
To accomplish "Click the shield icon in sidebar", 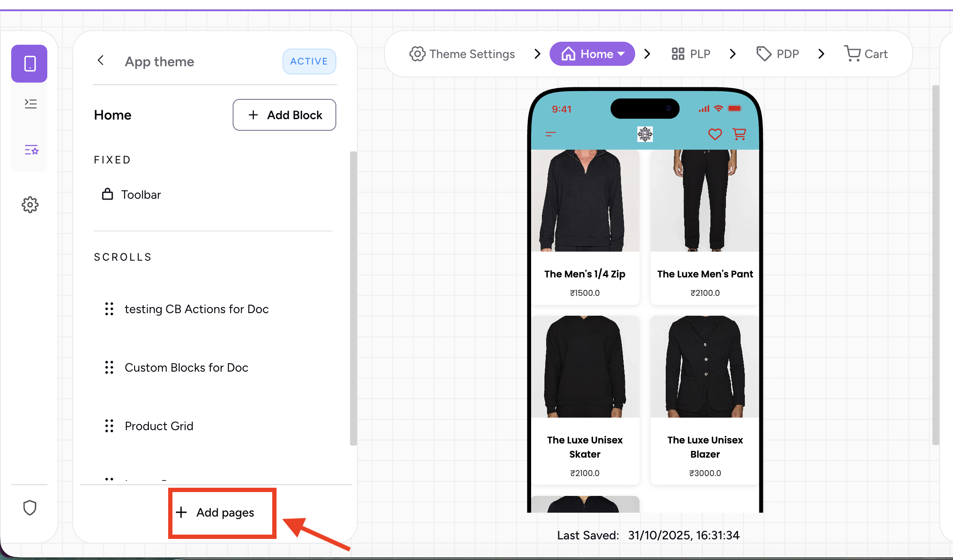I will 30,508.
